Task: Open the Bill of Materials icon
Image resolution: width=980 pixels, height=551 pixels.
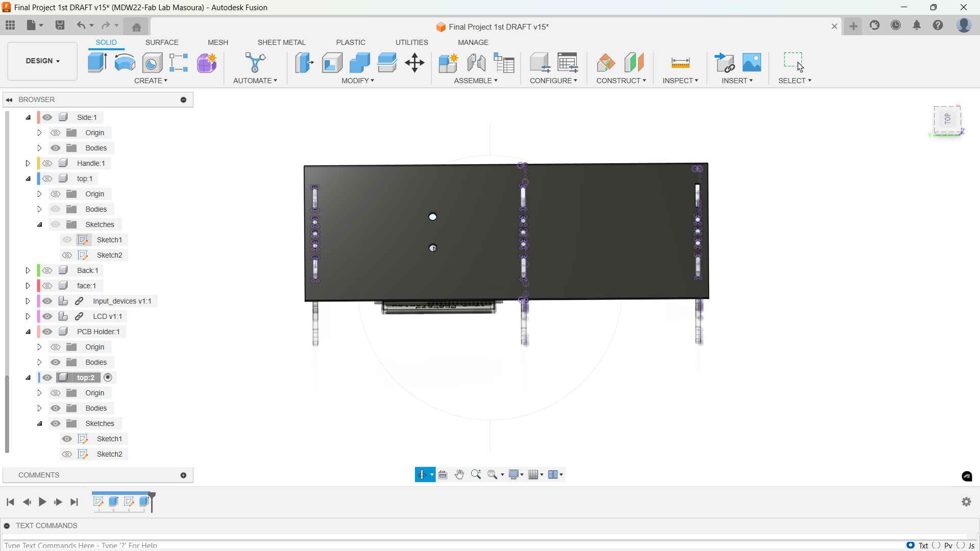Action: coord(505,63)
